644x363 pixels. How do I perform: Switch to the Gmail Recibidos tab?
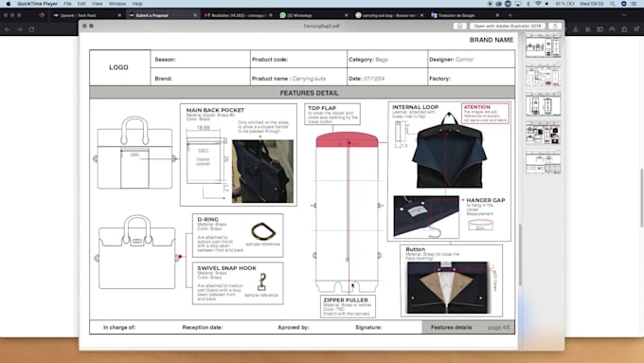(239, 15)
